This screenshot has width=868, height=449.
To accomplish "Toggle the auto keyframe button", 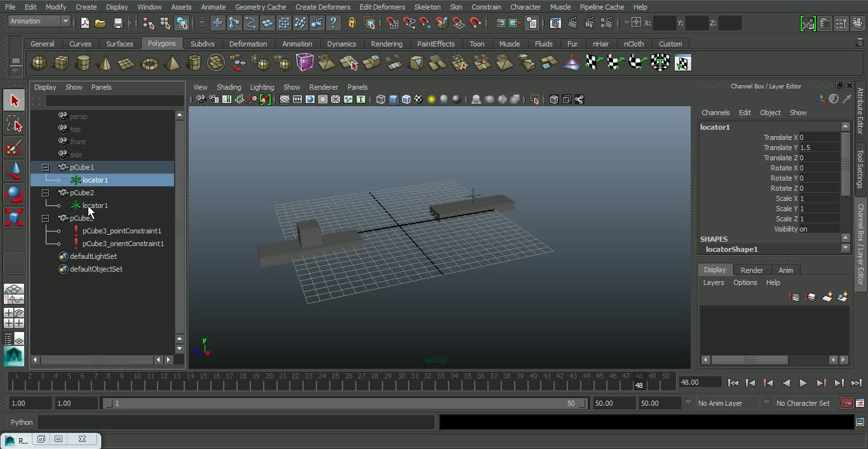I will pos(846,403).
